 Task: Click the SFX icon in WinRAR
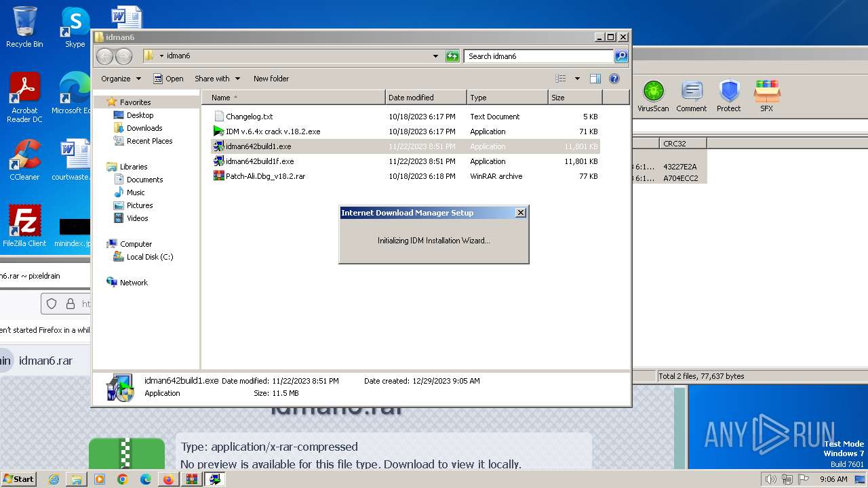[x=766, y=96]
